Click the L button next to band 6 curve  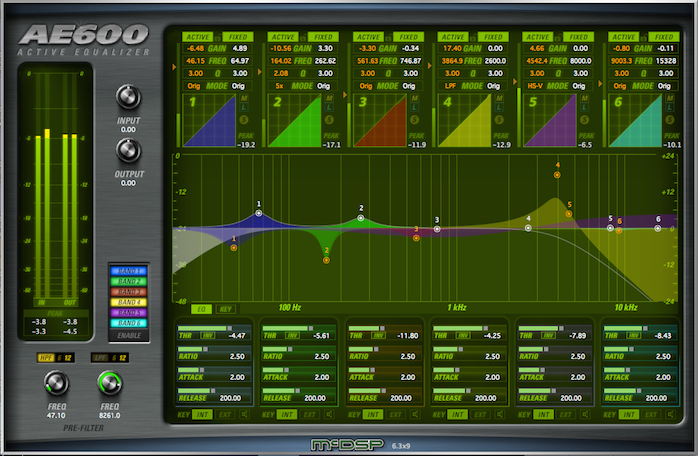(x=670, y=107)
